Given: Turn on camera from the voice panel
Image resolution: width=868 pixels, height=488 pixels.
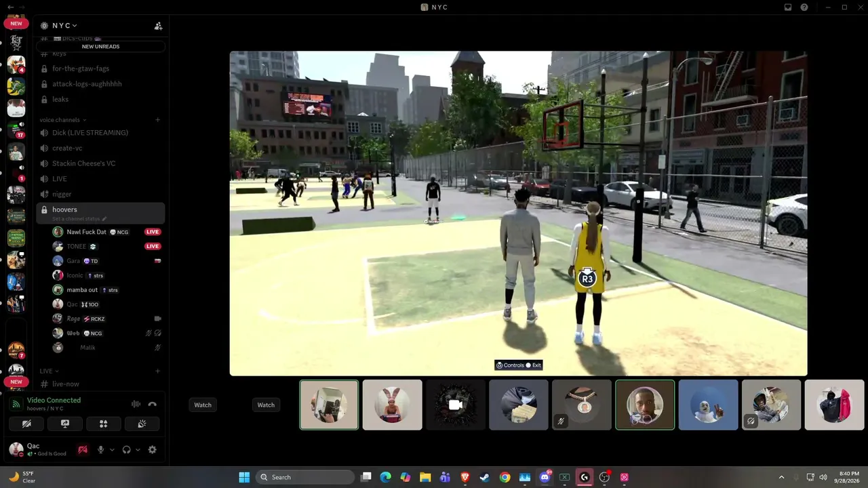Looking at the screenshot, I should pyautogui.click(x=26, y=424).
